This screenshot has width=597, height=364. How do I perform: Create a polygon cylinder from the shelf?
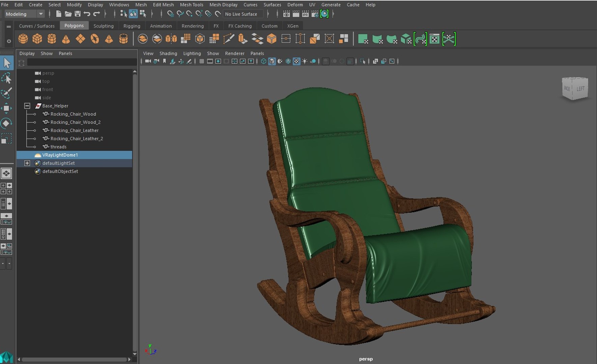pos(52,39)
